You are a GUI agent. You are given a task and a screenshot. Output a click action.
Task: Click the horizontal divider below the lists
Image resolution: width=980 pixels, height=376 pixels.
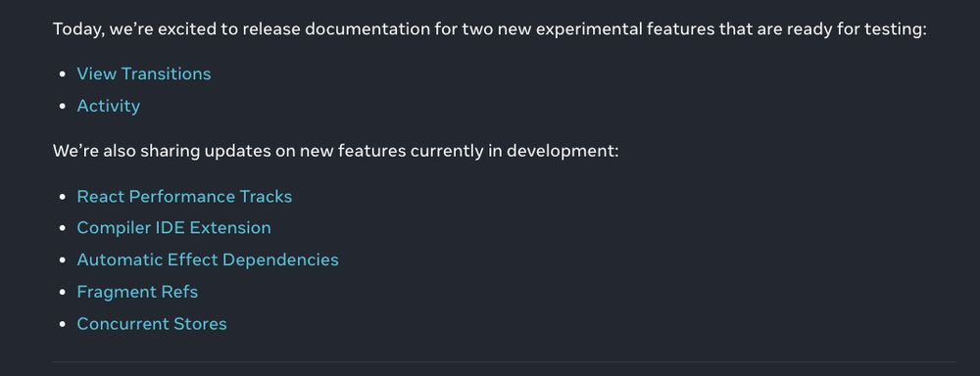point(504,361)
